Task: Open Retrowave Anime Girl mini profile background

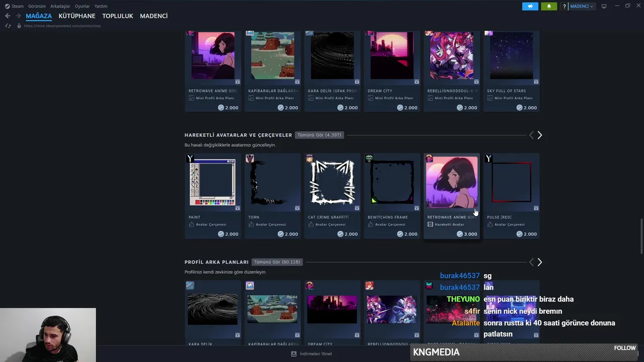Action: pos(212,71)
